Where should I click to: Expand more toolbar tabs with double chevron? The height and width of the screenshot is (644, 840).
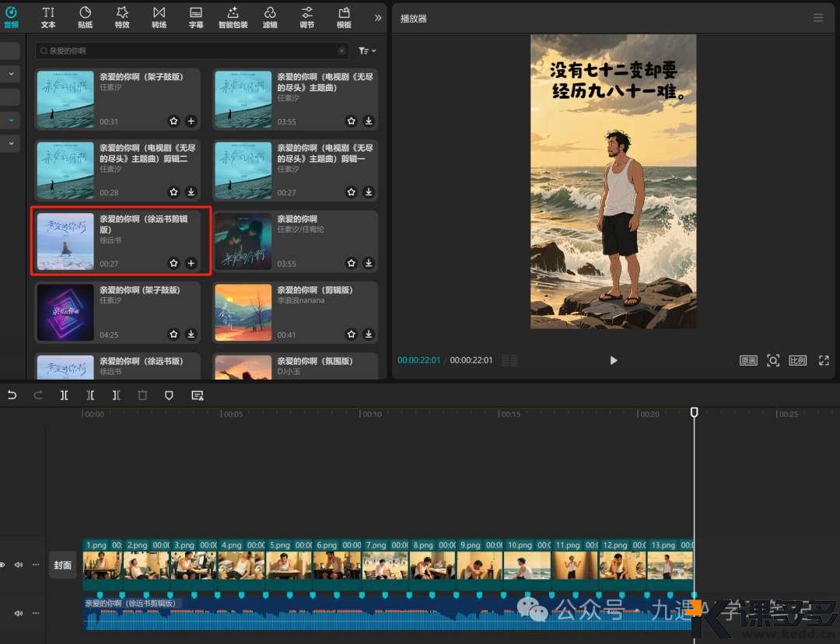coord(378,17)
